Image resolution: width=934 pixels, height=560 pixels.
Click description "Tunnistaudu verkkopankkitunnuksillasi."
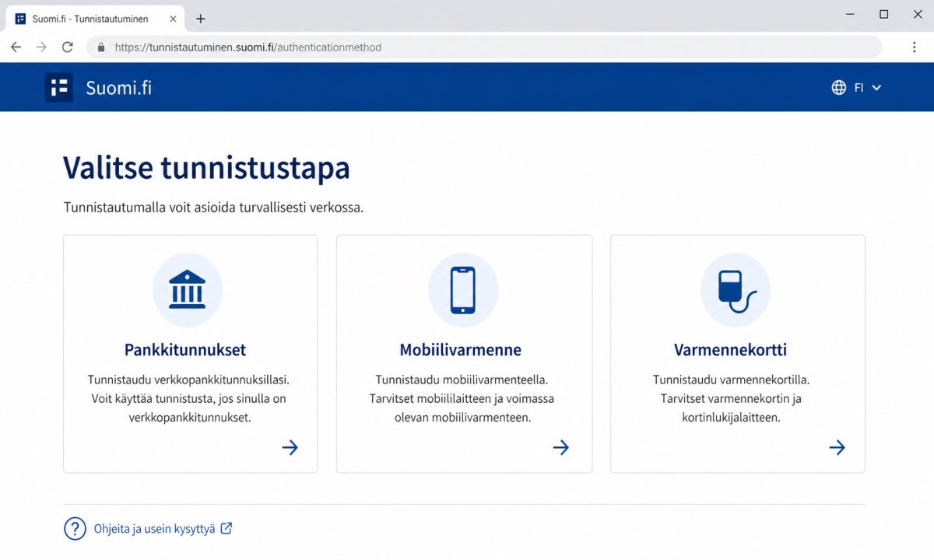pyautogui.click(x=189, y=380)
